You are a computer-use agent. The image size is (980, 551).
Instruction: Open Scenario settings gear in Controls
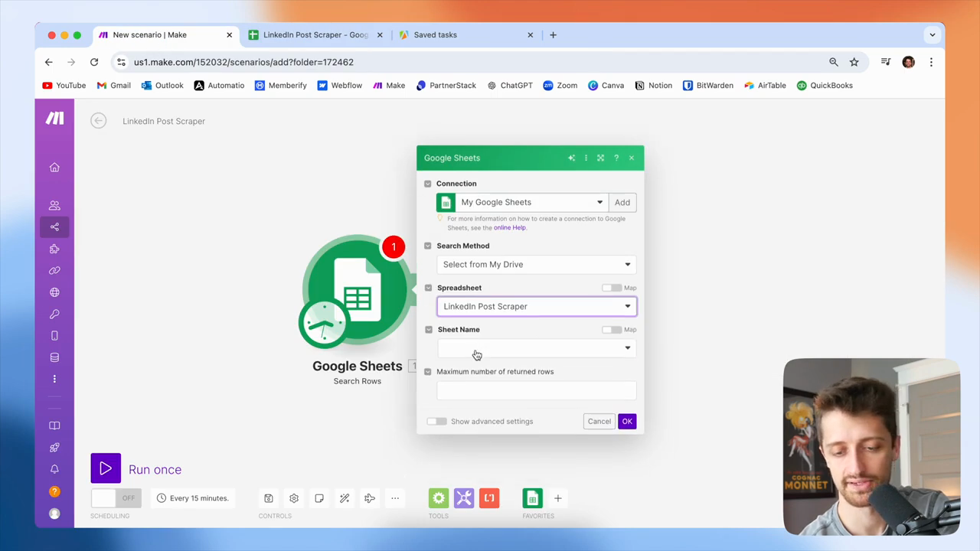(x=294, y=498)
